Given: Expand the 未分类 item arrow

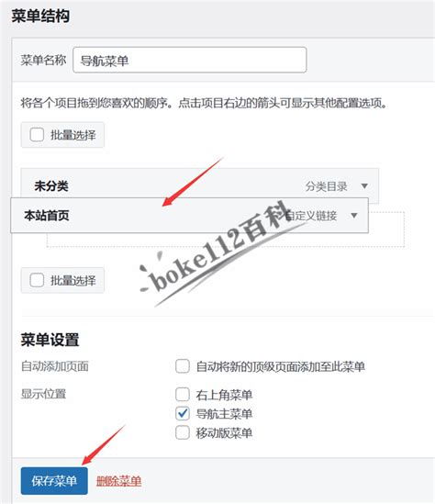Looking at the screenshot, I should (x=364, y=185).
